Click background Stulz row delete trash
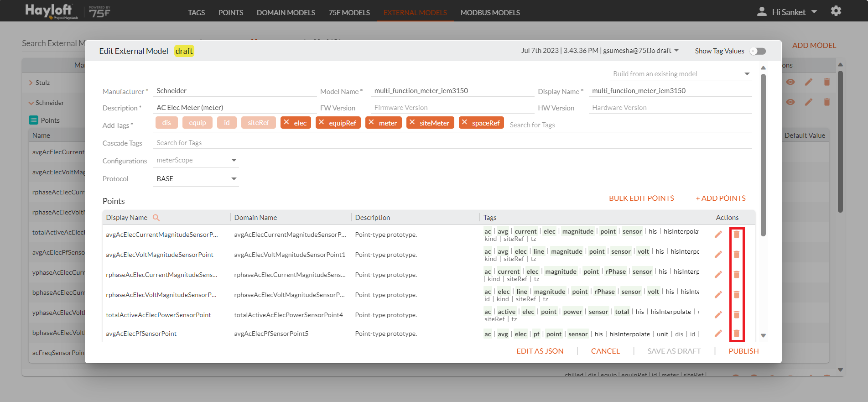Screen dimensions: 868x402 (826, 82)
